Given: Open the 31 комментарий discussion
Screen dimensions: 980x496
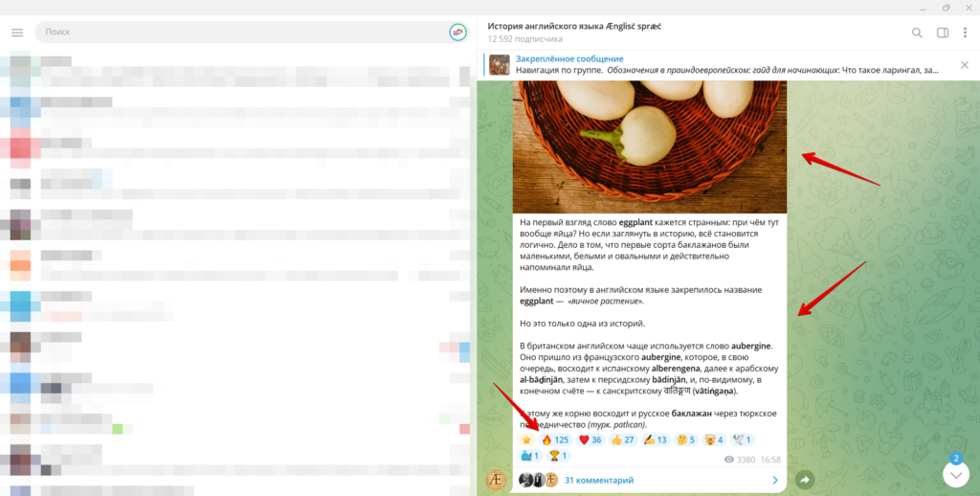Looking at the screenshot, I should pos(599,481).
